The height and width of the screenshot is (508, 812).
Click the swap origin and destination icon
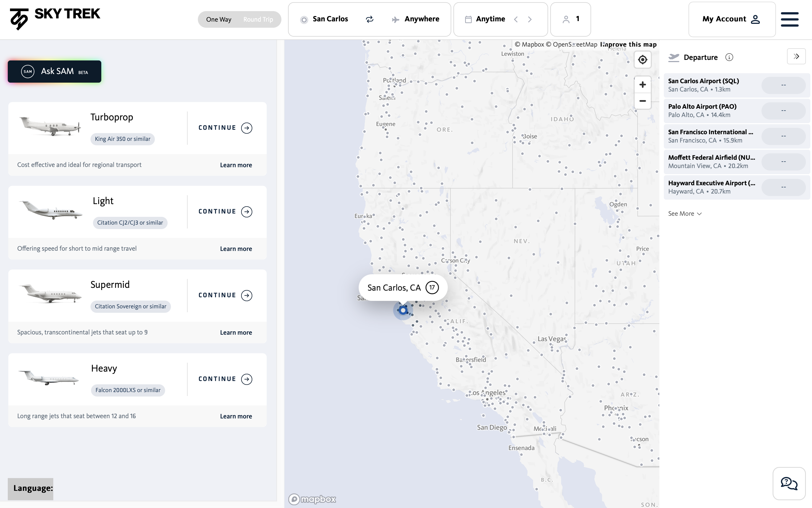tap(370, 19)
